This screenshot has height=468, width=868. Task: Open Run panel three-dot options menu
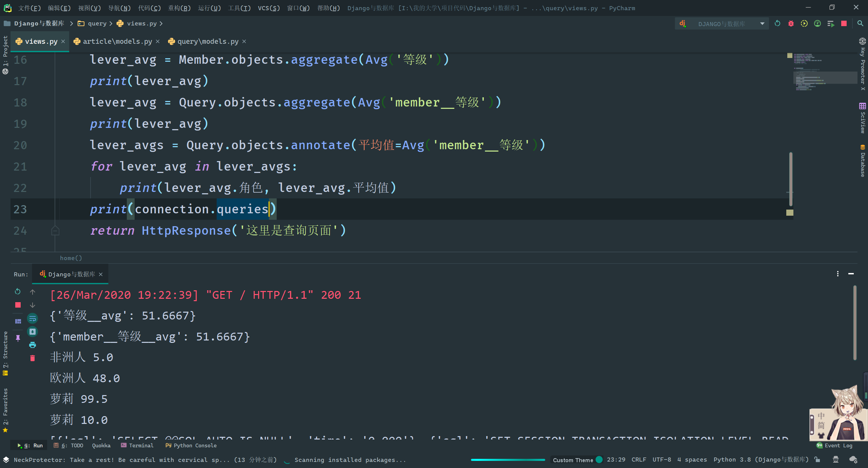click(837, 274)
